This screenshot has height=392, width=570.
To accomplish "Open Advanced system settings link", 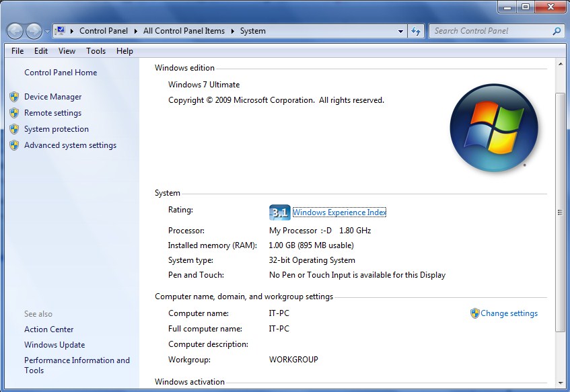I will (70, 145).
